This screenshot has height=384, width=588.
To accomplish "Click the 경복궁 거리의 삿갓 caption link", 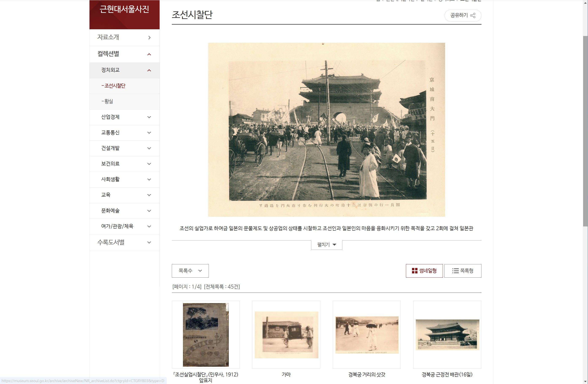I will pyautogui.click(x=367, y=375).
